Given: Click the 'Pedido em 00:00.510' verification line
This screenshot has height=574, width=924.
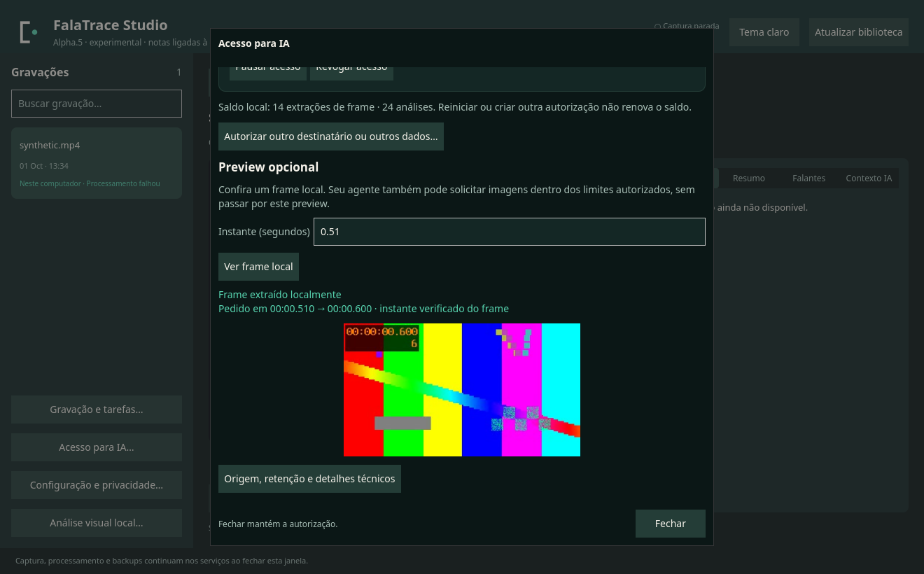Looking at the screenshot, I should (363, 309).
